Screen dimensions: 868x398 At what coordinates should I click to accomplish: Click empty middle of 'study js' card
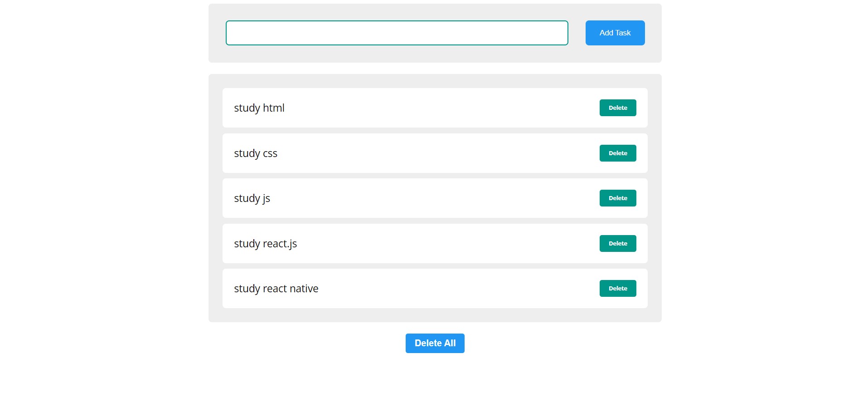point(435,198)
